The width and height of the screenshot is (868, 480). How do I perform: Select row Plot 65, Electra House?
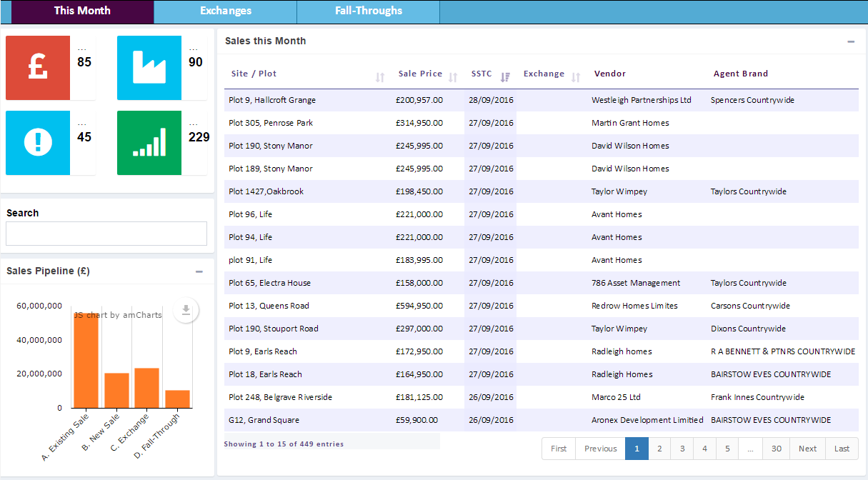coord(542,283)
